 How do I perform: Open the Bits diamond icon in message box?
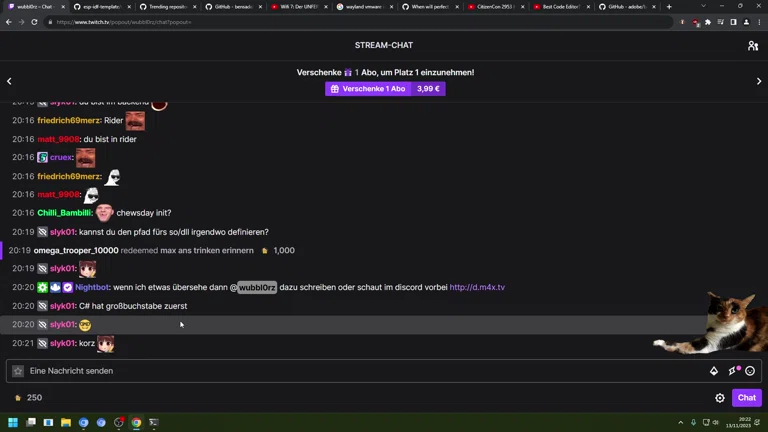(x=714, y=371)
